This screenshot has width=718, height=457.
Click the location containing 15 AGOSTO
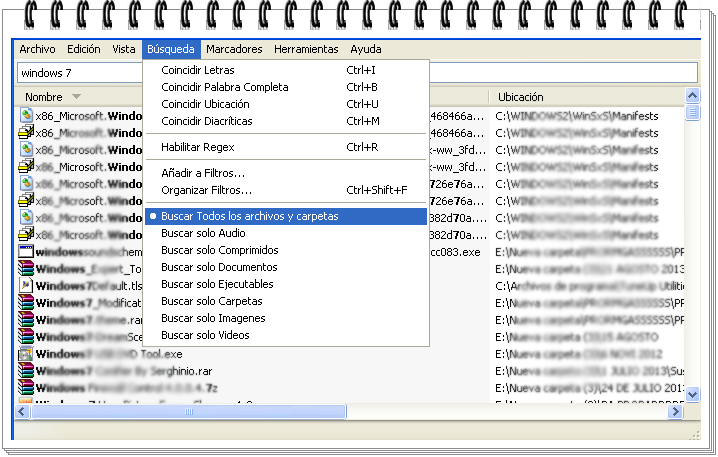(x=577, y=337)
